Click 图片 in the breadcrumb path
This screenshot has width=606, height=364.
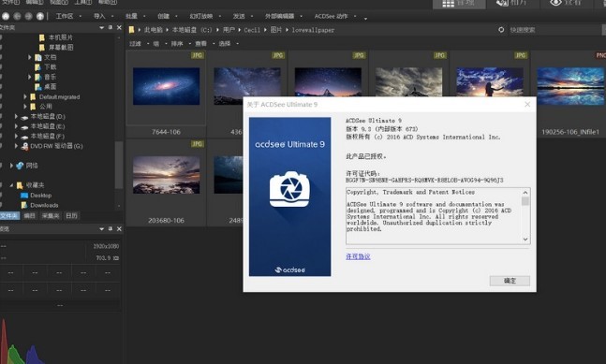point(276,30)
